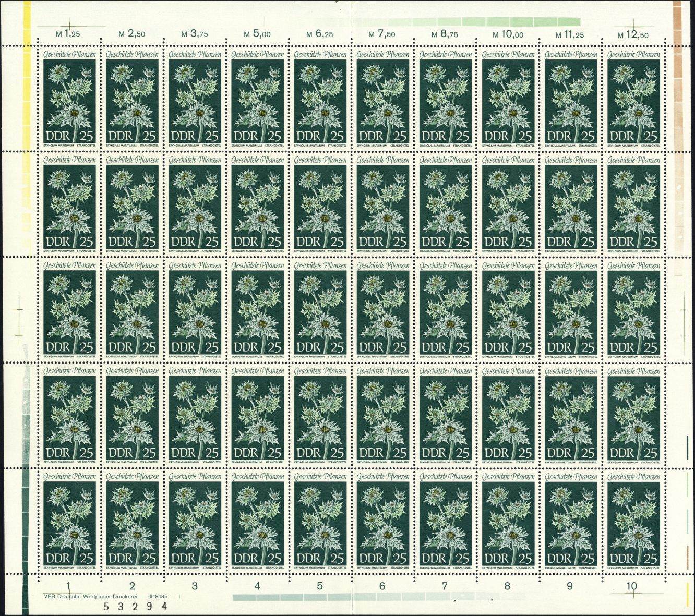Viewport: 695px width, 616px height.
Task: Click column number 10 in bottom margin
Action: click(x=632, y=586)
